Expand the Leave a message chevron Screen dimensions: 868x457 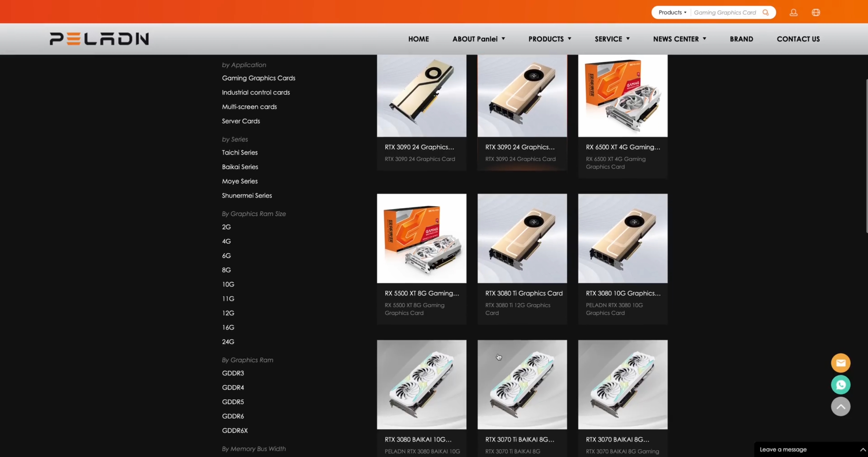pos(863,450)
